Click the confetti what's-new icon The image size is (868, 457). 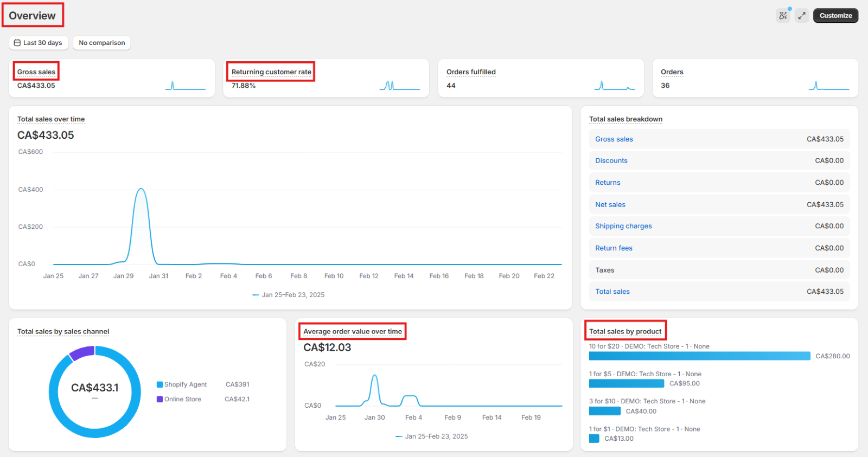(x=783, y=16)
